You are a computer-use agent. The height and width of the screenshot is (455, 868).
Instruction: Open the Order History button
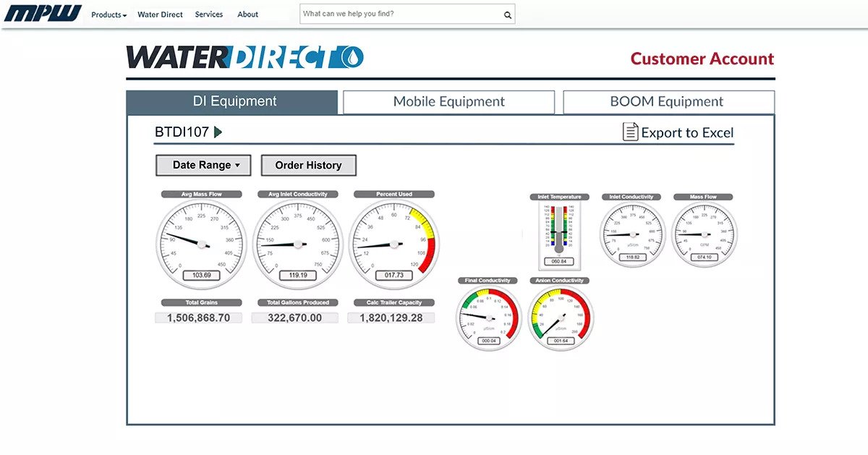point(308,165)
